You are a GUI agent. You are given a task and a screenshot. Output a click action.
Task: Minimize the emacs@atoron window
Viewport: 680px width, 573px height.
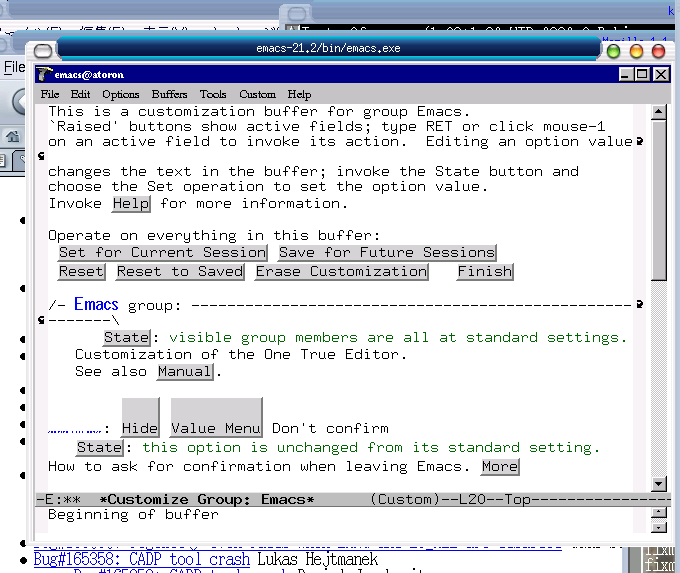[625, 75]
